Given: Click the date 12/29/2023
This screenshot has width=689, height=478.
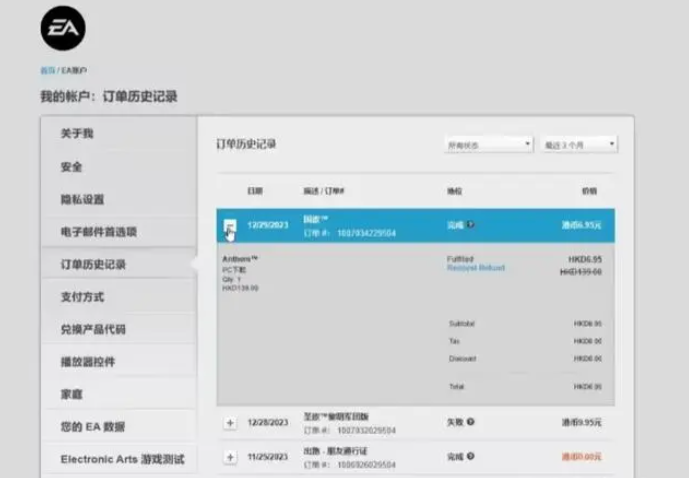Looking at the screenshot, I should click(268, 225).
